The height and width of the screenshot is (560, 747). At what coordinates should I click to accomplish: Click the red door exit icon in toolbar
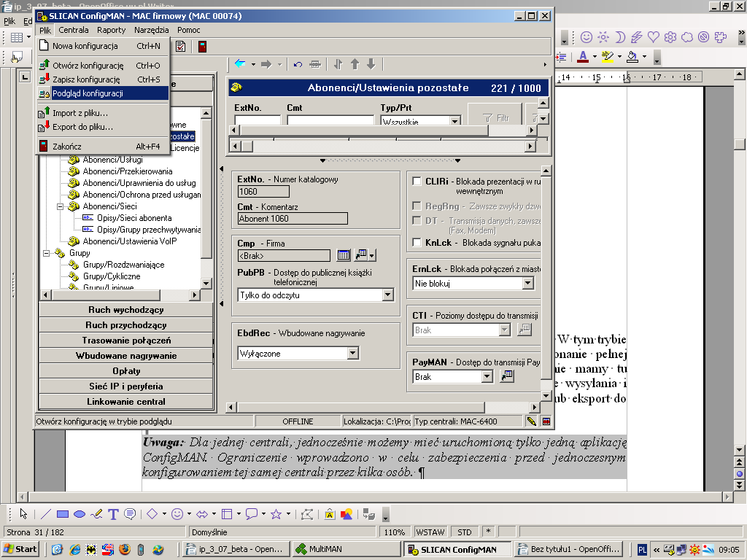tap(203, 47)
